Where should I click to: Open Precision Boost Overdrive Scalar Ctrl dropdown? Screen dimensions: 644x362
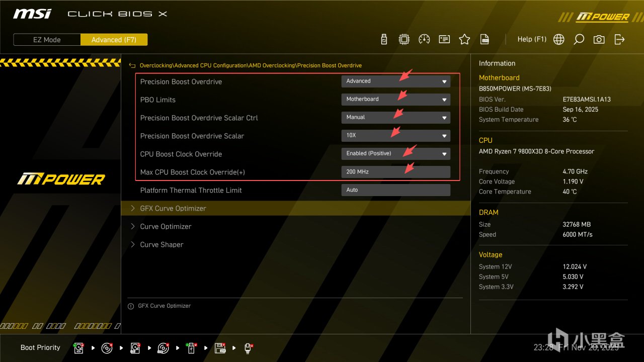coord(395,117)
